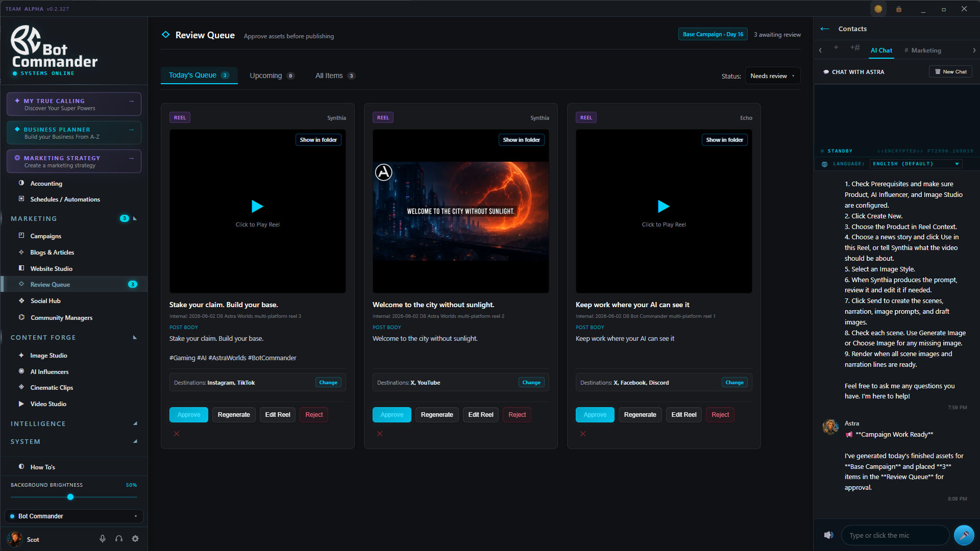Viewport: 980px width, 551px height.
Task: Go to Blogs & Articles
Action: coord(52,252)
